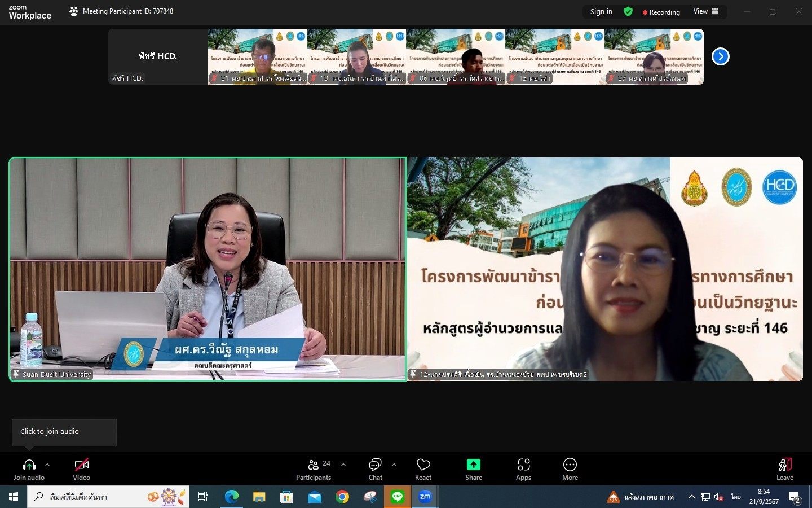Click the Sign in button

pos(601,12)
